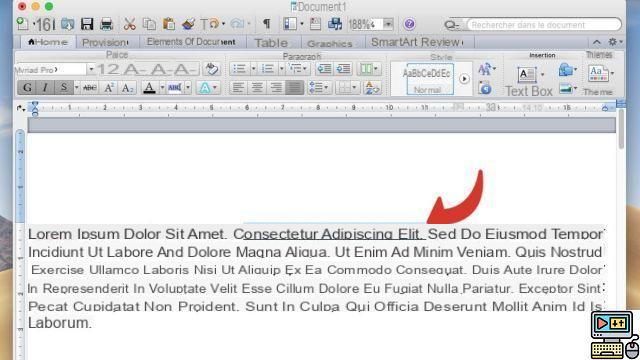Open the highlight color dropdown arrow
Screen dimensions: 640x360
pos(188,87)
